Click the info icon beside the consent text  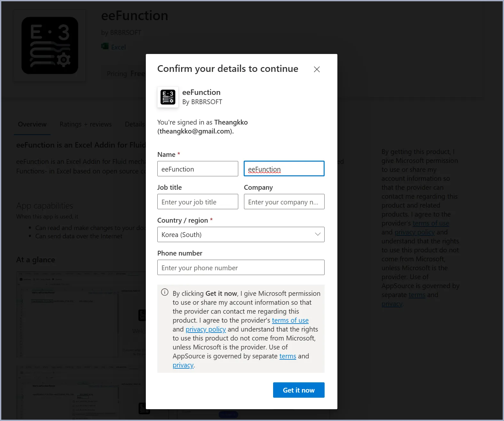pyautogui.click(x=165, y=292)
